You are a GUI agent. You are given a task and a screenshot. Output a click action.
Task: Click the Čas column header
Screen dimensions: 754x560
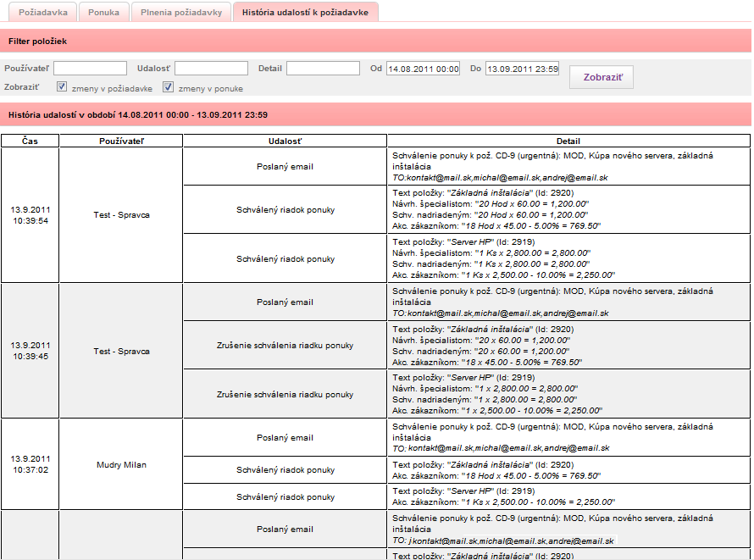click(30, 141)
